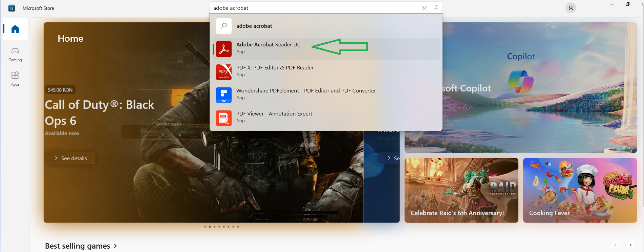Open the Gaming section in sidebar
Screen dimensions: 644x252
coord(15,55)
